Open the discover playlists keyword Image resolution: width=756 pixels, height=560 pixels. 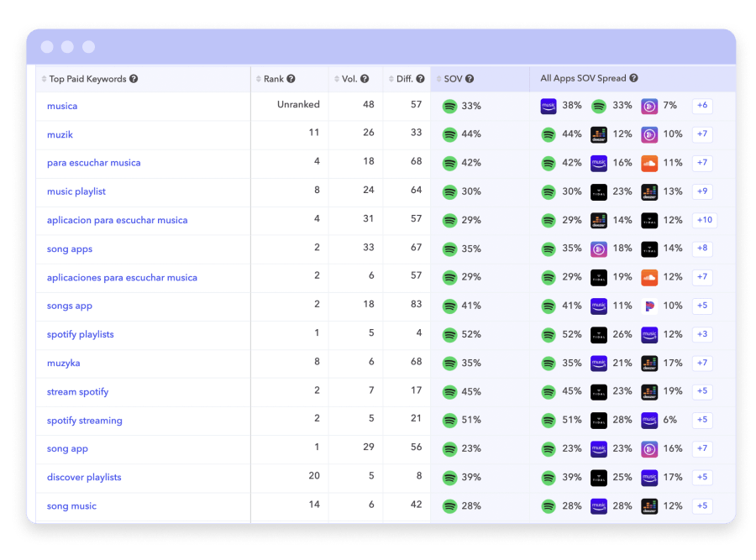coord(84,477)
